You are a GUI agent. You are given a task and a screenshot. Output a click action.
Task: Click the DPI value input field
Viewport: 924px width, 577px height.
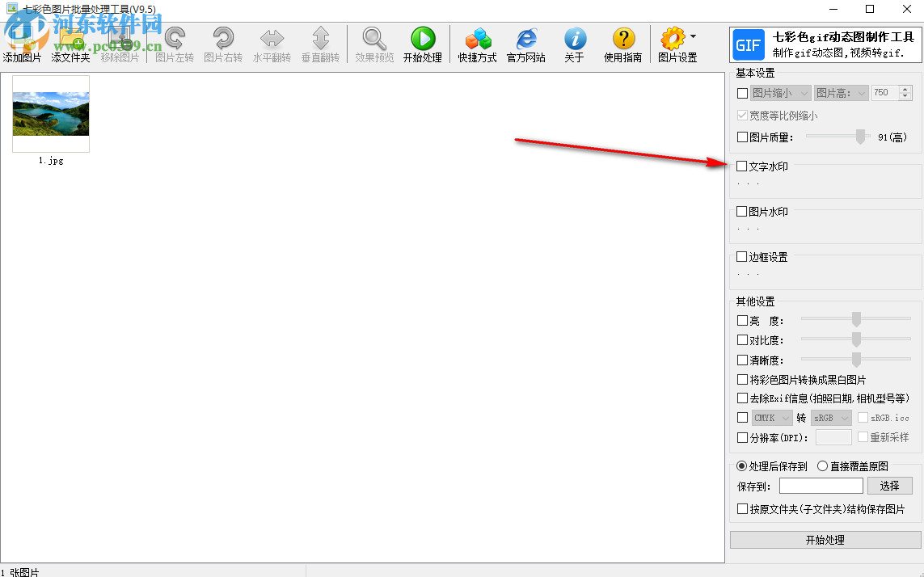tap(833, 437)
